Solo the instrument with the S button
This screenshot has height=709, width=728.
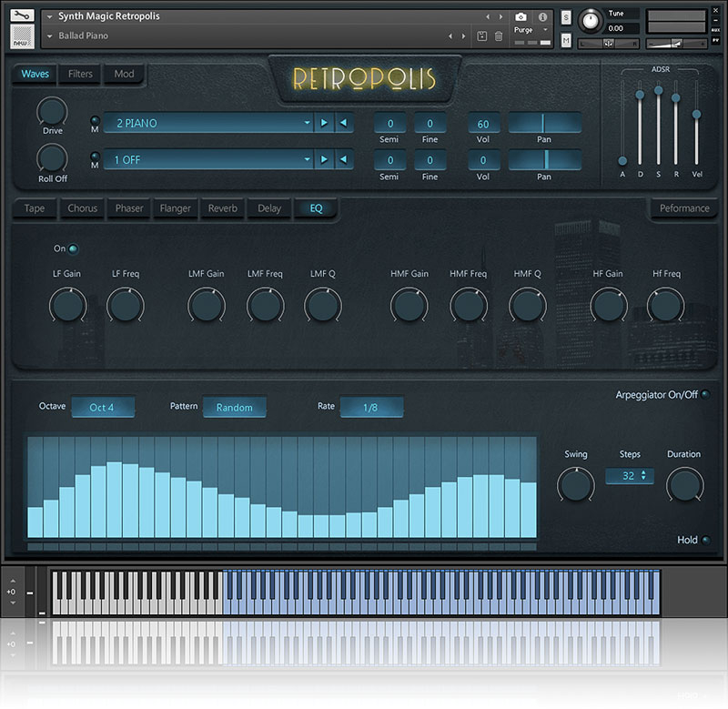pyautogui.click(x=566, y=17)
